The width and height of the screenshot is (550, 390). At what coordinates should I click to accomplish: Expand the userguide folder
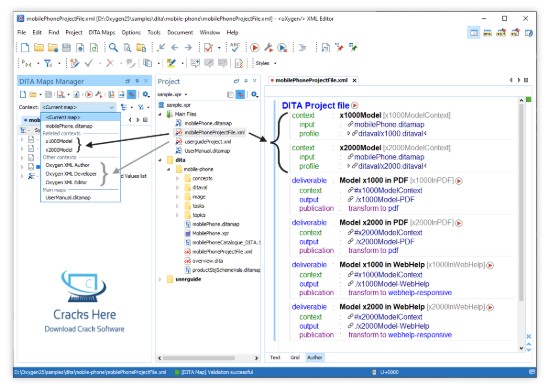160,280
